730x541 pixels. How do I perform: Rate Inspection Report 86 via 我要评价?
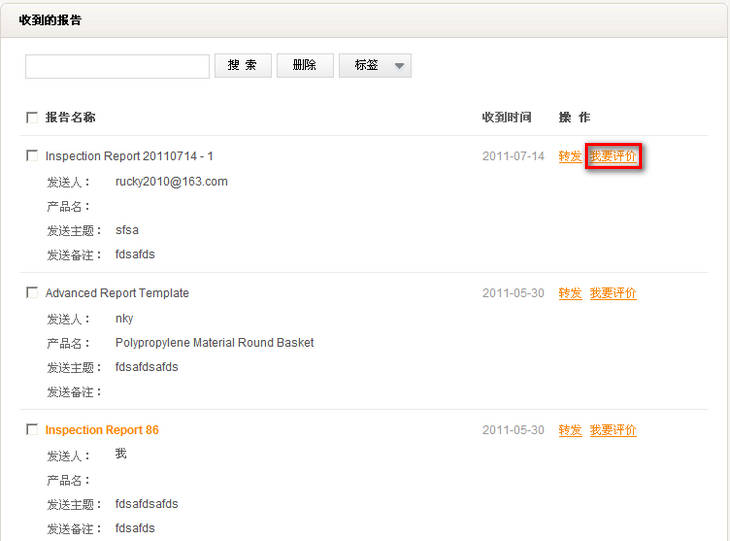(x=613, y=430)
